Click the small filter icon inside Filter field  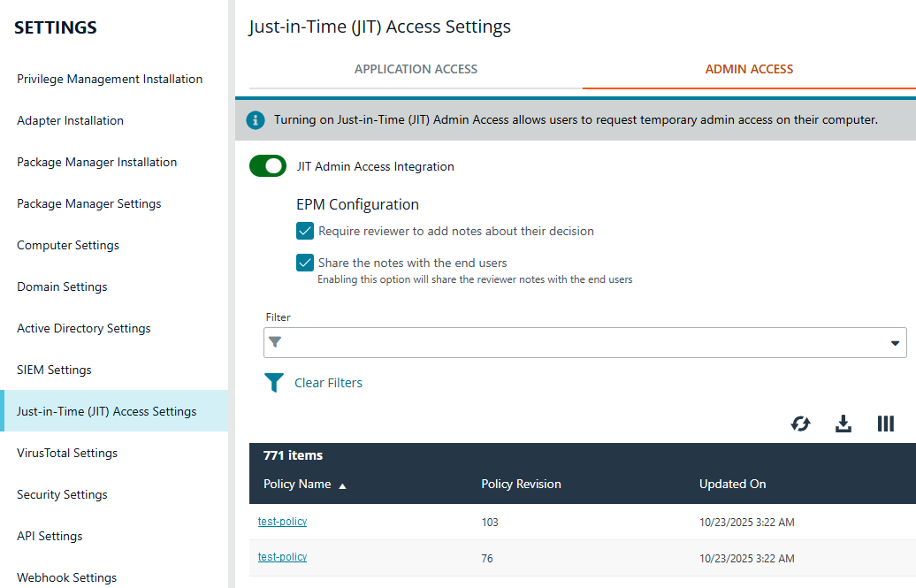[x=275, y=342]
